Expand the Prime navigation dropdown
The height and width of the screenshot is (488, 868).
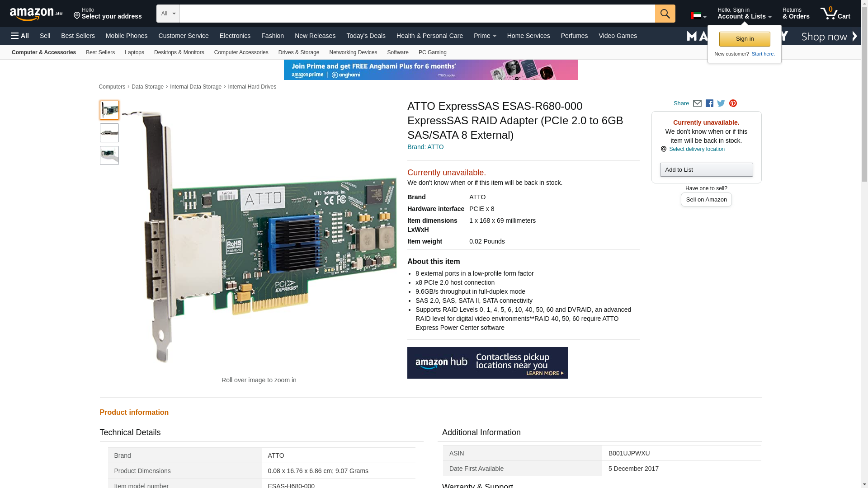485,36
